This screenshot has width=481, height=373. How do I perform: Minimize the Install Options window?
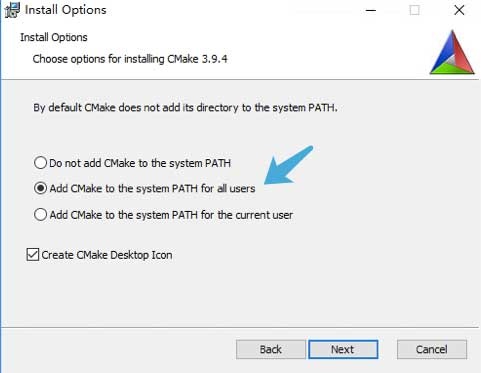coord(371,10)
